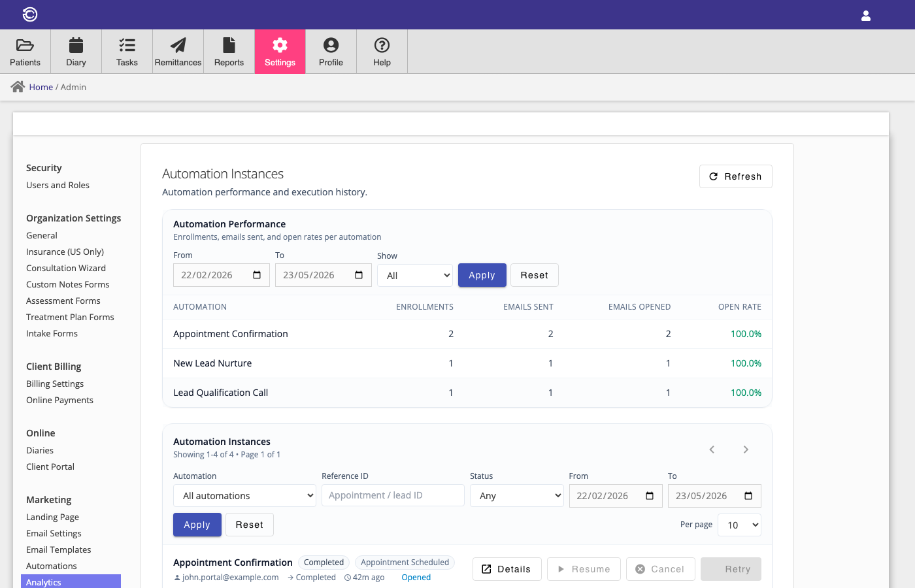Open calendar picker for performance To date

[x=359, y=275]
